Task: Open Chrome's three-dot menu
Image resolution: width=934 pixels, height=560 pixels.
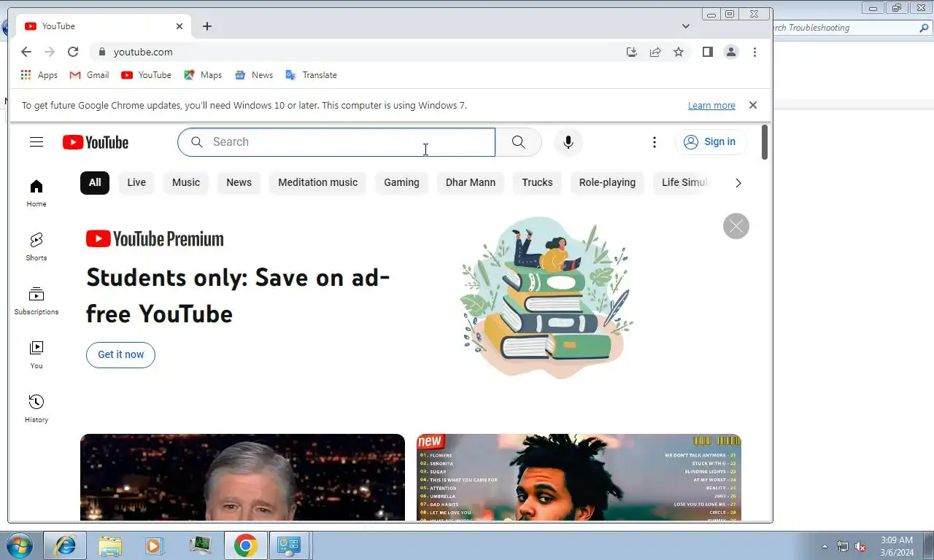Action: [x=754, y=52]
